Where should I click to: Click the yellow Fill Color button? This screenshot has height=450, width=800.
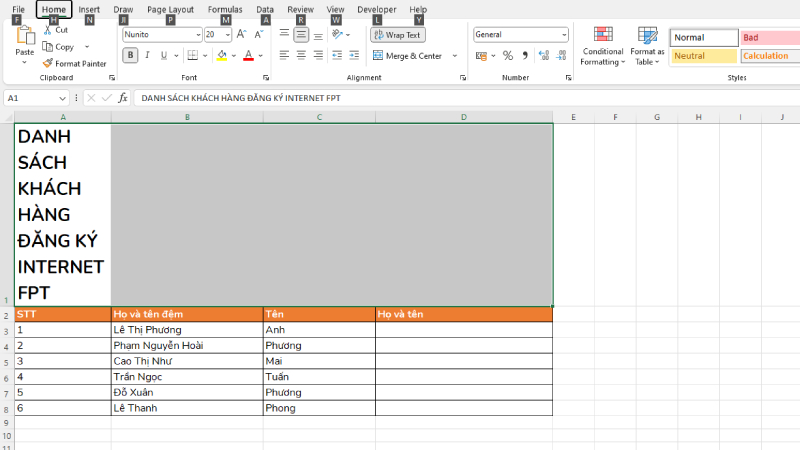[x=221, y=56]
